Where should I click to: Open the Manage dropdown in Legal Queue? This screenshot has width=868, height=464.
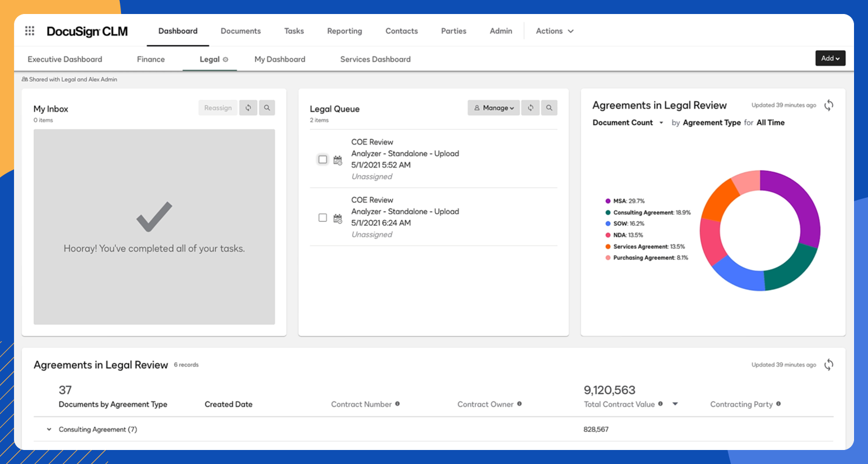click(493, 108)
